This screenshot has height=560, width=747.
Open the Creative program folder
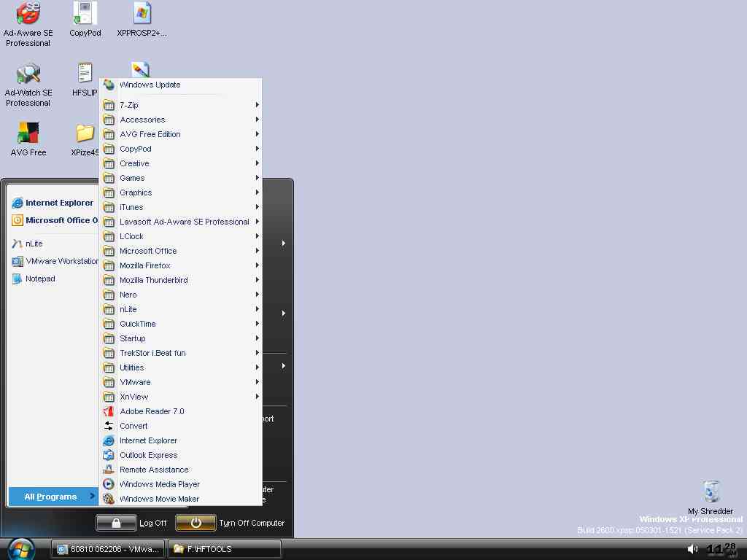click(181, 163)
